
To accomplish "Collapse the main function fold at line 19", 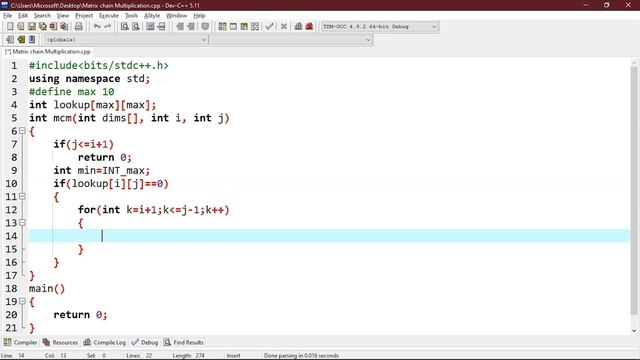I will click(x=22, y=301).
